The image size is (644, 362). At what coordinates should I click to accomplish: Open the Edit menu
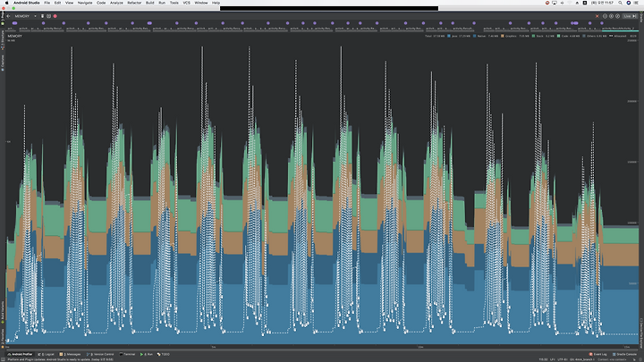(57, 3)
